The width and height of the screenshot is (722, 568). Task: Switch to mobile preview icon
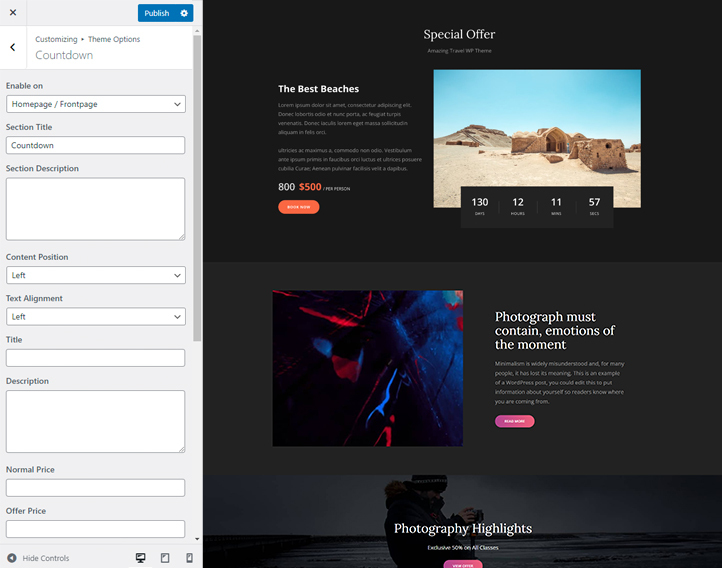(x=189, y=558)
